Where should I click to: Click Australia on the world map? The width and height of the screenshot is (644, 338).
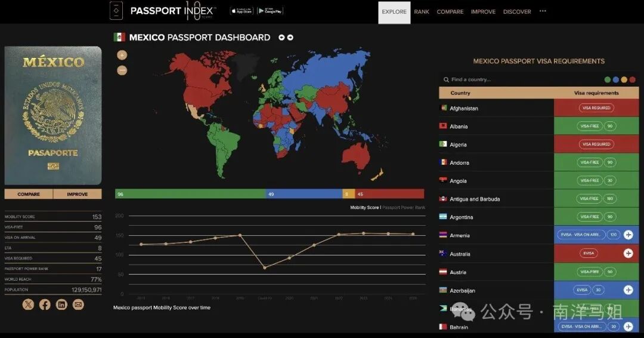point(356,156)
